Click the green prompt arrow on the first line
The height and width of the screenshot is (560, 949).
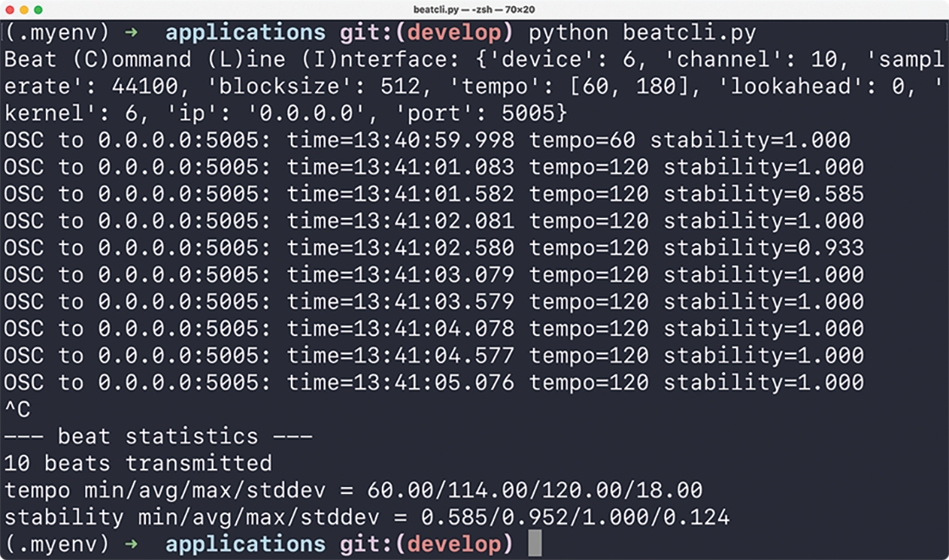(131, 34)
